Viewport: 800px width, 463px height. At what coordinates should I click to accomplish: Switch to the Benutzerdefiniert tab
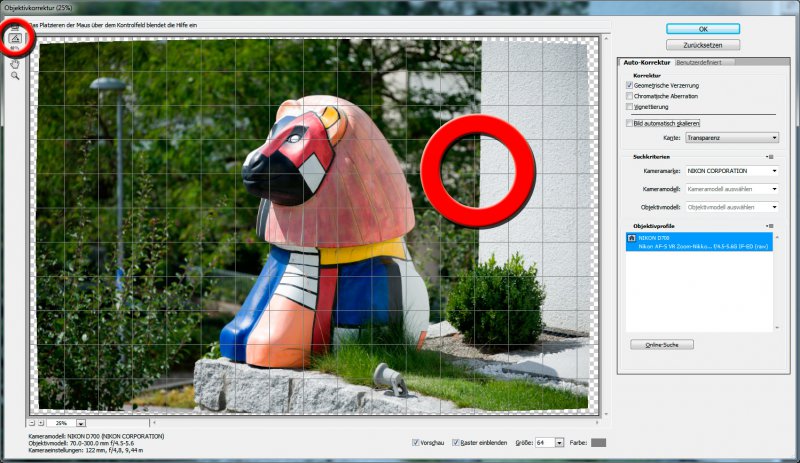pos(698,62)
